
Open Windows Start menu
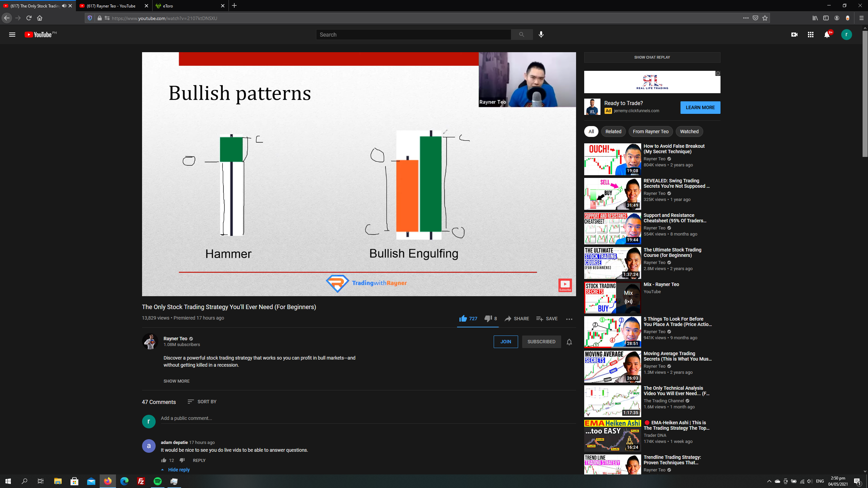tap(8, 481)
